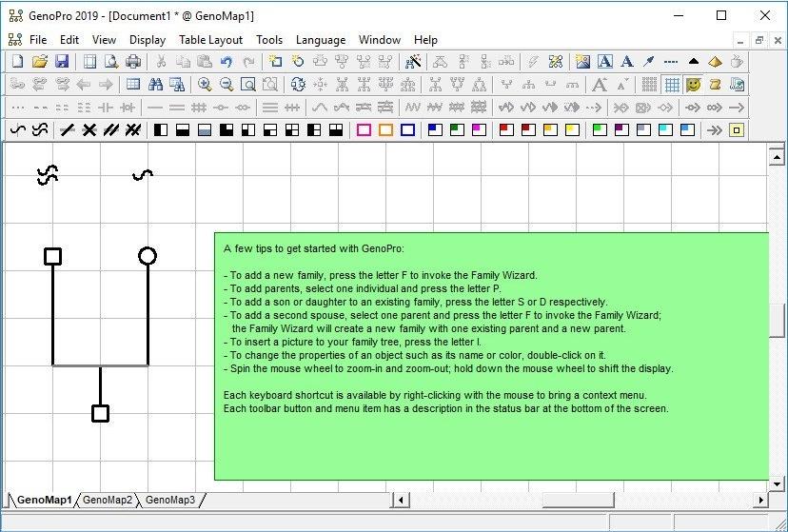This screenshot has height=532, width=788.
Task: Zoom out with the minus magnifier
Action: (227, 84)
